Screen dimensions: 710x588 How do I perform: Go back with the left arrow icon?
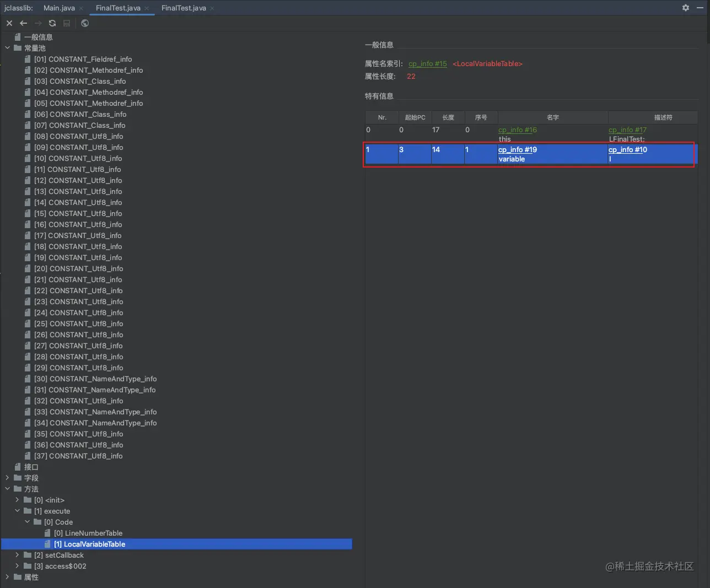pos(23,23)
